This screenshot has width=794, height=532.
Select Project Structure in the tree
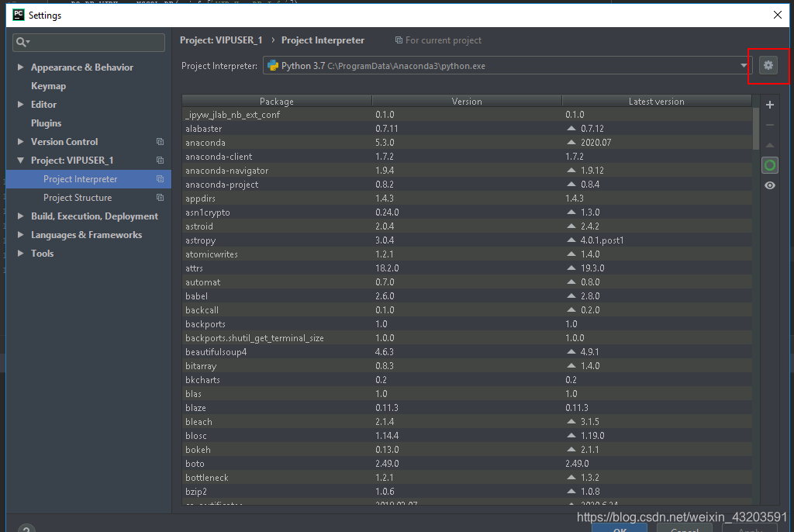(88, 198)
